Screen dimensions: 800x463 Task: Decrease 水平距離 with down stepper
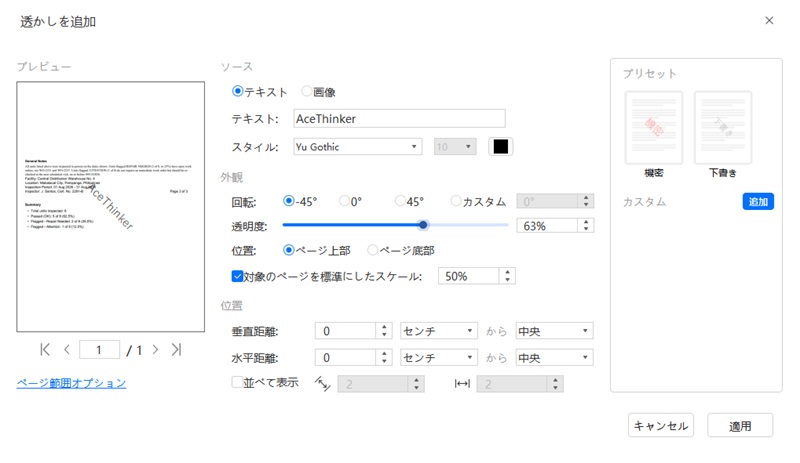(384, 361)
